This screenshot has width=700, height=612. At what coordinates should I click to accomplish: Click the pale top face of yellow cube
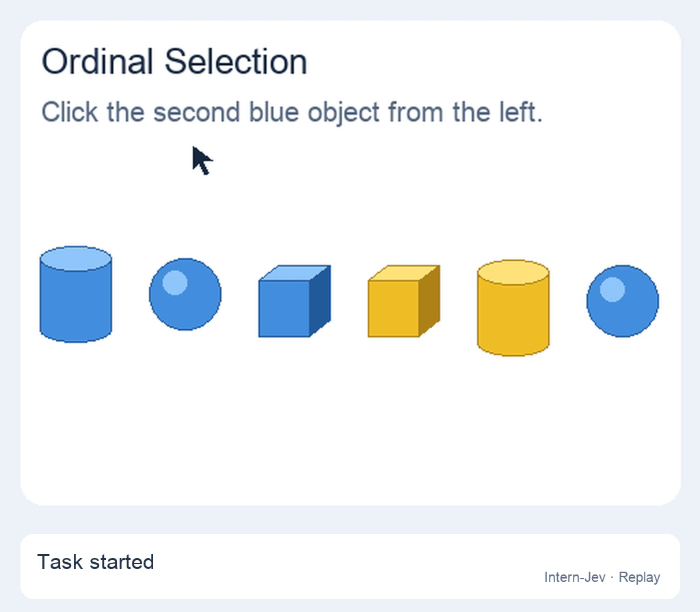[404, 273]
